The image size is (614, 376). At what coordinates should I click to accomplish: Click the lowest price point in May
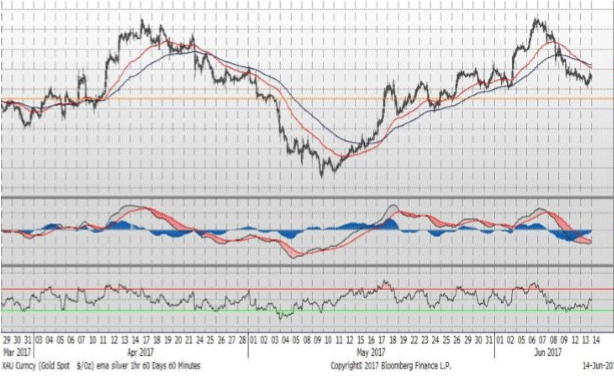click(322, 175)
